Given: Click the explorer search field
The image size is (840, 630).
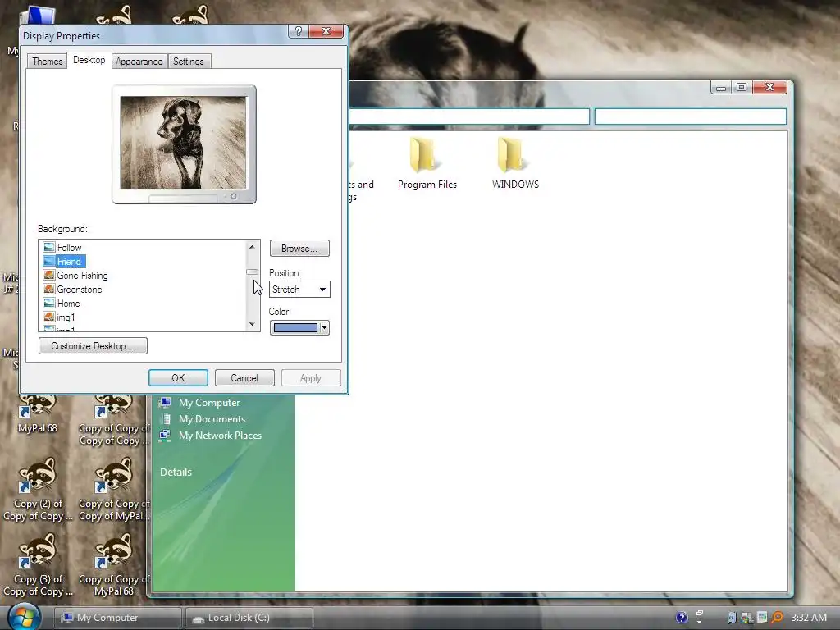Looking at the screenshot, I should click(691, 116).
